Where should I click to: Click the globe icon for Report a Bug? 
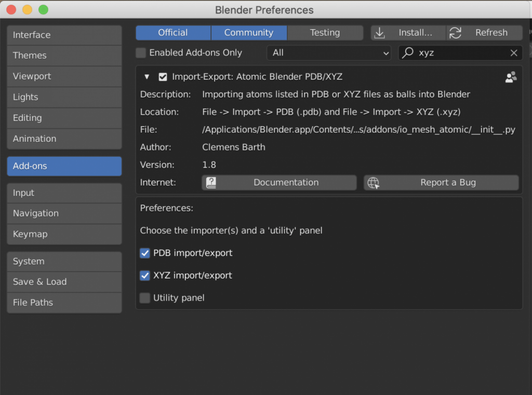pyautogui.click(x=373, y=183)
